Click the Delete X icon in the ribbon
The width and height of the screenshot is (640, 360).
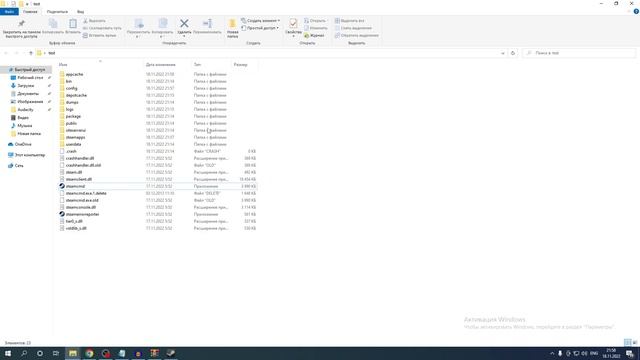(184, 24)
